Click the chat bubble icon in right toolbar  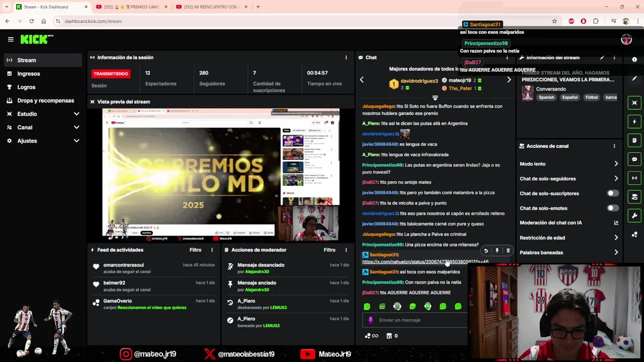tap(634, 159)
